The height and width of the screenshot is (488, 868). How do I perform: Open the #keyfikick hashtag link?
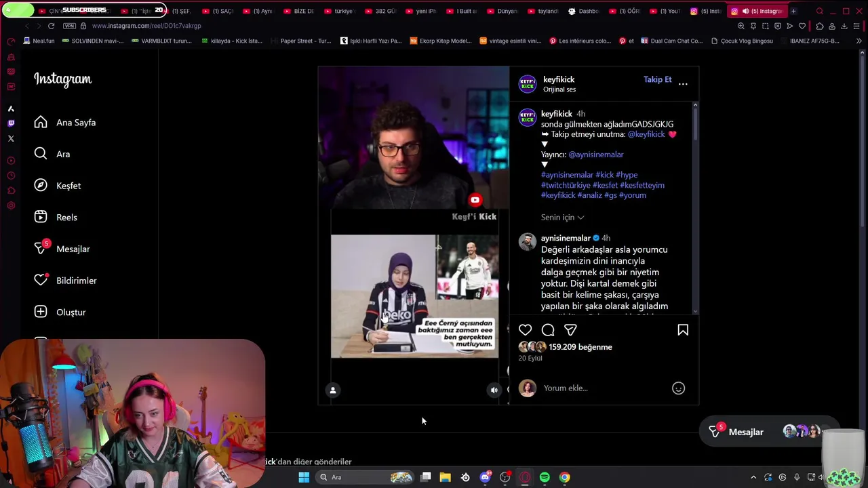(x=557, y=195)
